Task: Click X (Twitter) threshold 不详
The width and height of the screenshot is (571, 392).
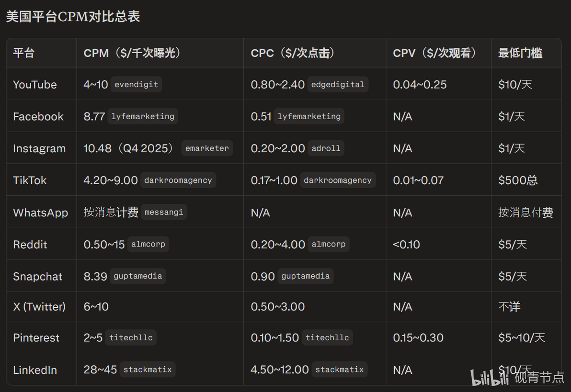Action: [509, 307]
